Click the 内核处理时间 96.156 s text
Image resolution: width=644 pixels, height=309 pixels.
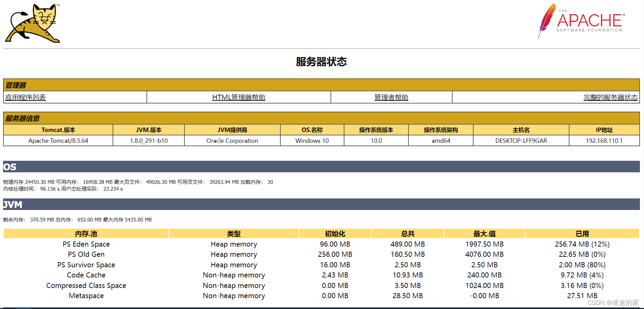[31, 189]
